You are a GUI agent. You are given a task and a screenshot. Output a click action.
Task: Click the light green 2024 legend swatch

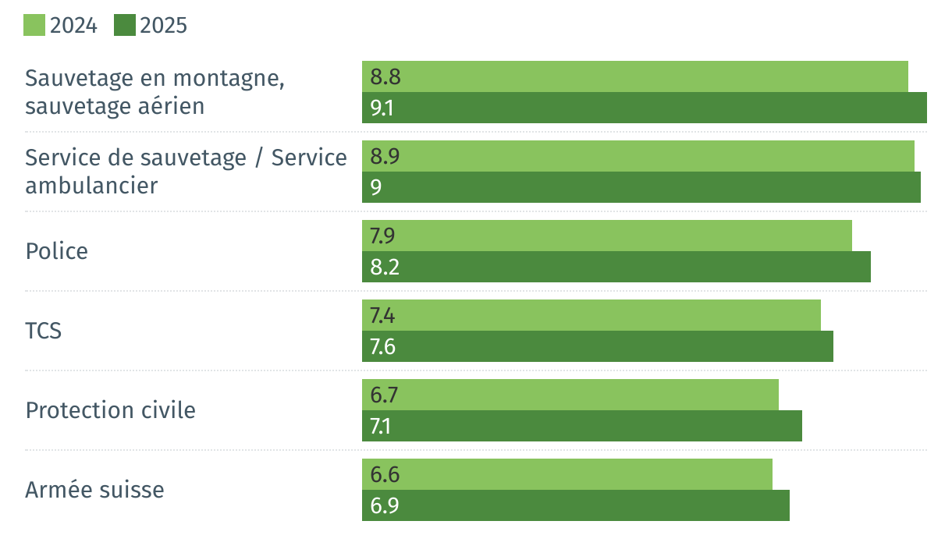click(x=34, y=26)
